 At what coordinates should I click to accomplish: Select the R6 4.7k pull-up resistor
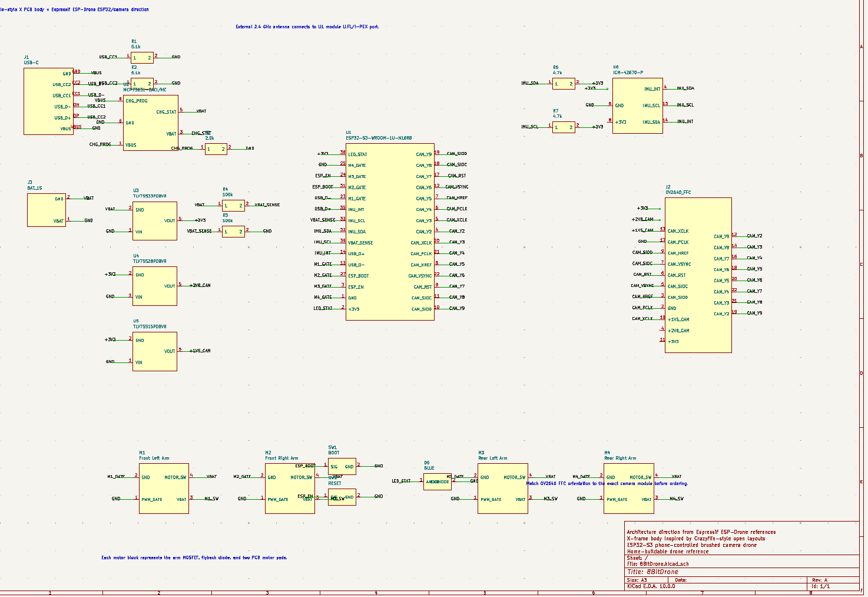563,84
